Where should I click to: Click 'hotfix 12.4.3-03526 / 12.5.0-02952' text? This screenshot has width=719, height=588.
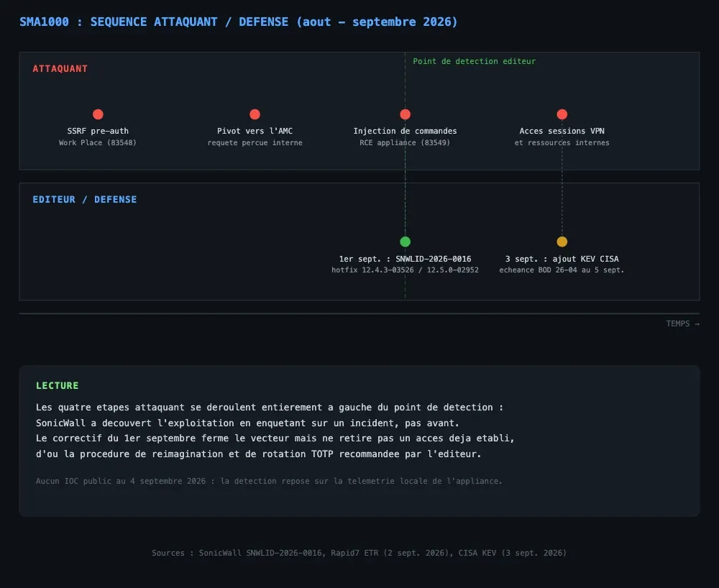coord(405,270)
